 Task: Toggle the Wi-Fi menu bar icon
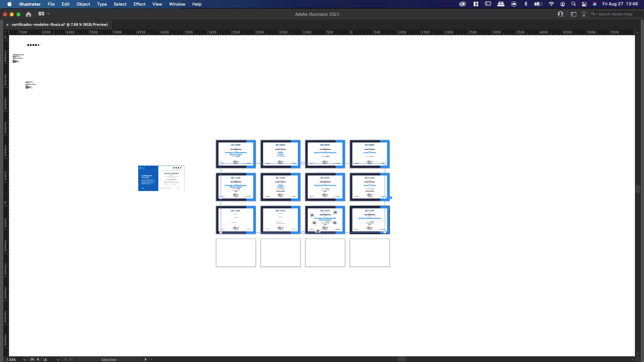click(x=551, y=4)
